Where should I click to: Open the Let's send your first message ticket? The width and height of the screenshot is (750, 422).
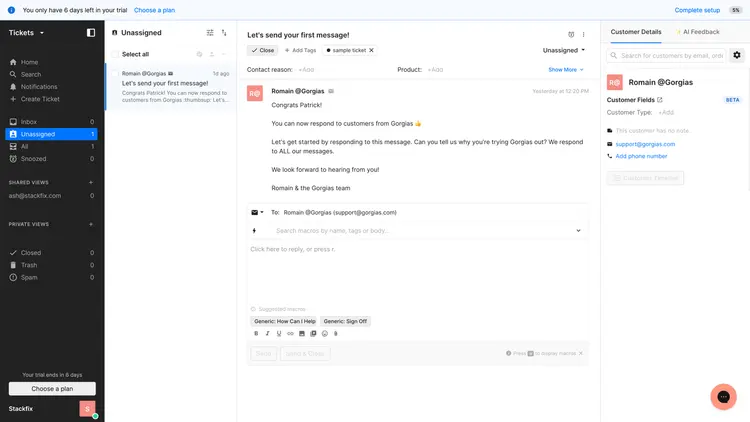click(171, 87)
